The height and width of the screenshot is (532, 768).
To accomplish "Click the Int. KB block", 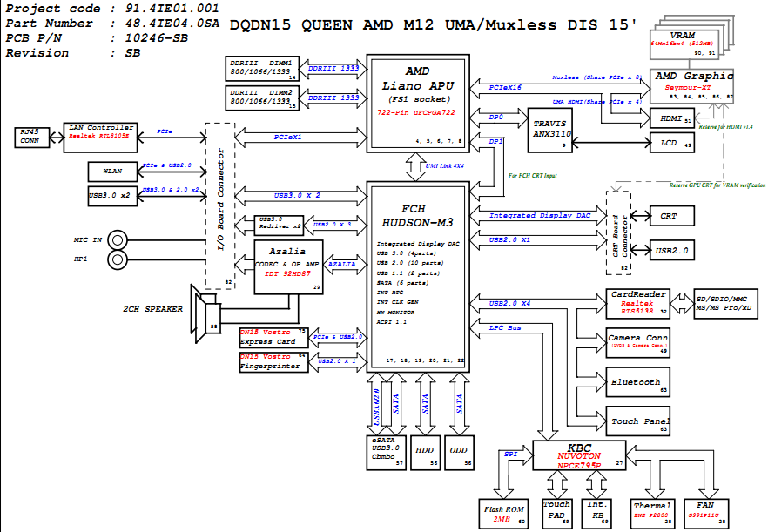I will click(596, 514).
